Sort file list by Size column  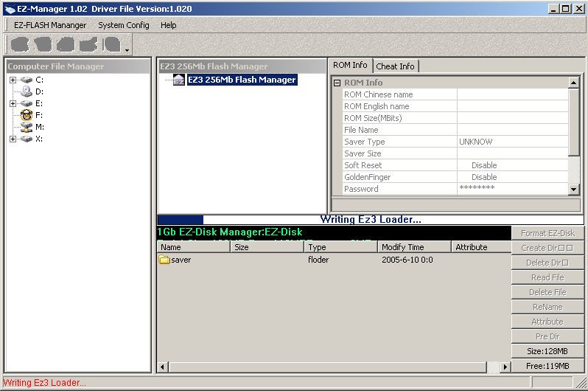(267, 247)
